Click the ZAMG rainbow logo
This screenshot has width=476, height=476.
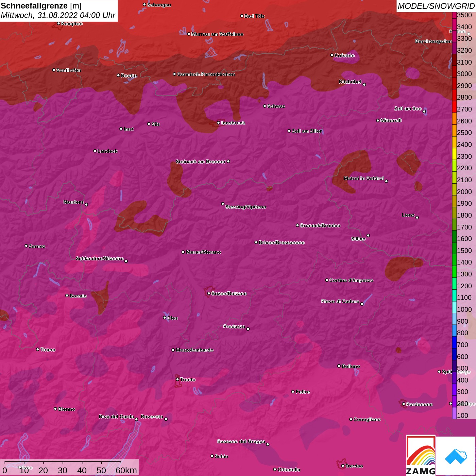[x=421, y=456]
